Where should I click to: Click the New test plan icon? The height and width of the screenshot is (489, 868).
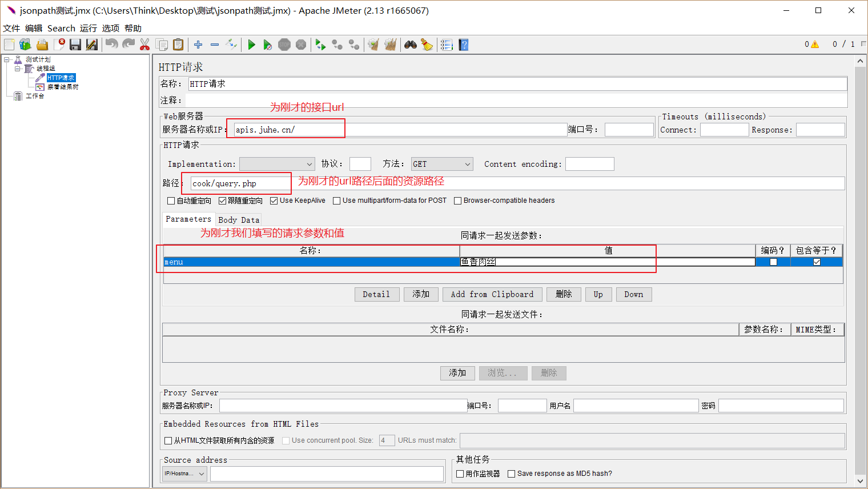(9, 45)
